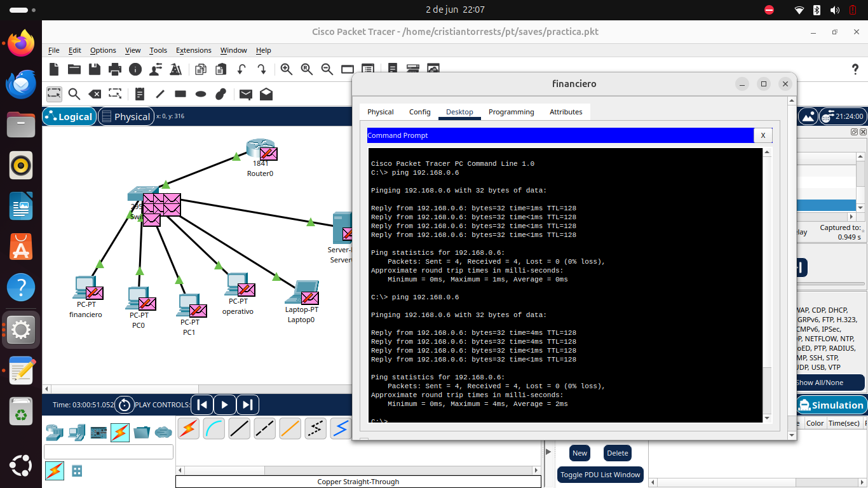Switch to Attributes tab in financiero window

click(x=566, y=112)
